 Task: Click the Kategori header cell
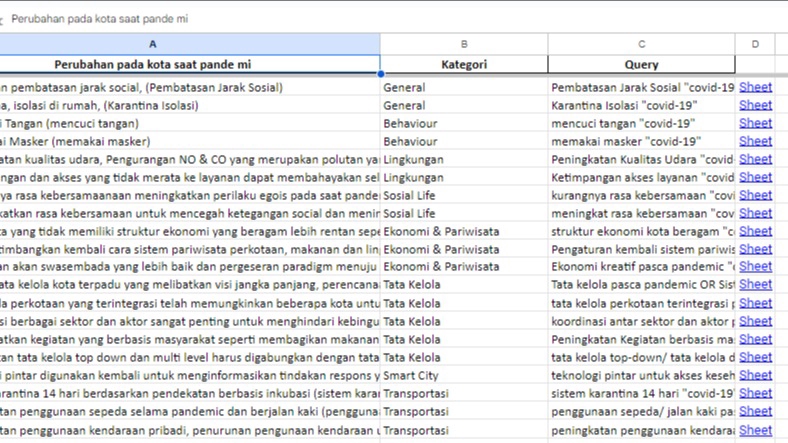click(464, 64)
